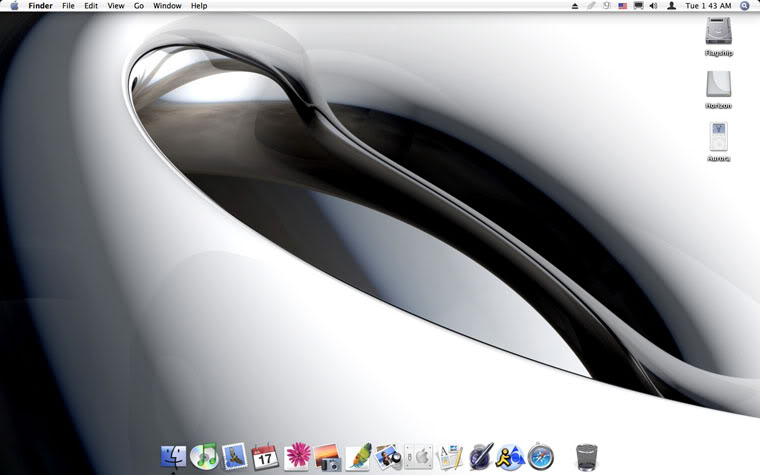Open the Apple menu
Viewport: 760px width, 475px height.
[14, 6]
